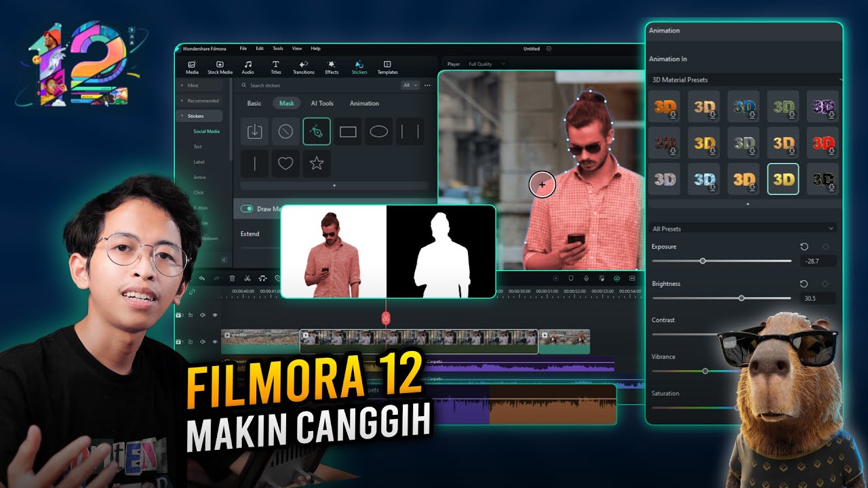The image size is (868, 488).
Task: Toggle visibility eye on video track 1
Action: (x=215, y=342)
